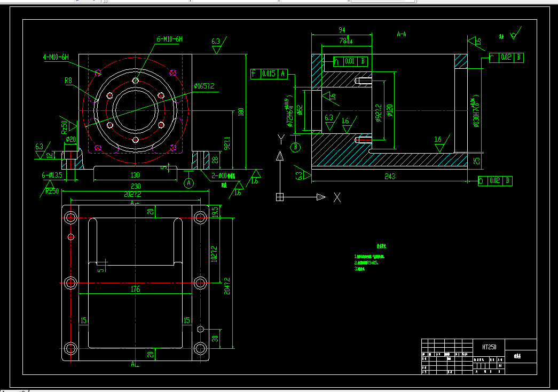Viewport: 558px width, 392px height.
Task: Select datum circle A under the front view
Action: [x=189, y=183]
